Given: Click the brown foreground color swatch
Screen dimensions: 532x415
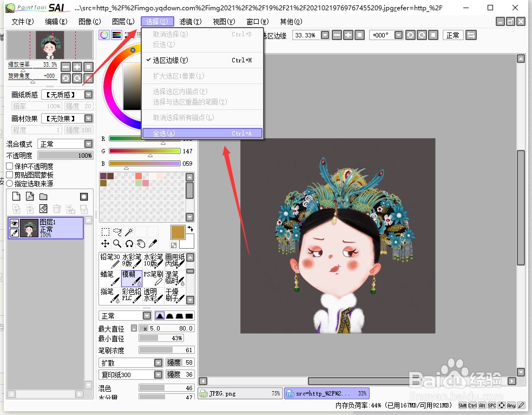Looking at the screenshot, I should [178, 232].
